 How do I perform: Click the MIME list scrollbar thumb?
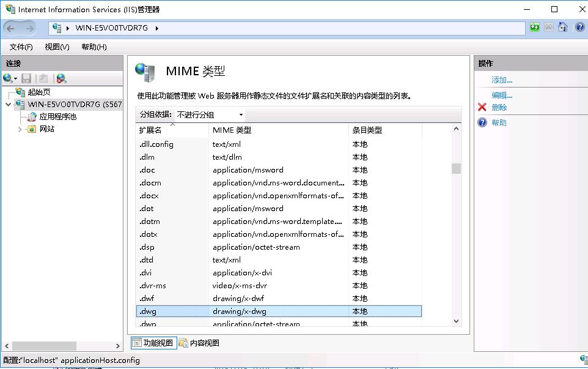coord(456,168)
